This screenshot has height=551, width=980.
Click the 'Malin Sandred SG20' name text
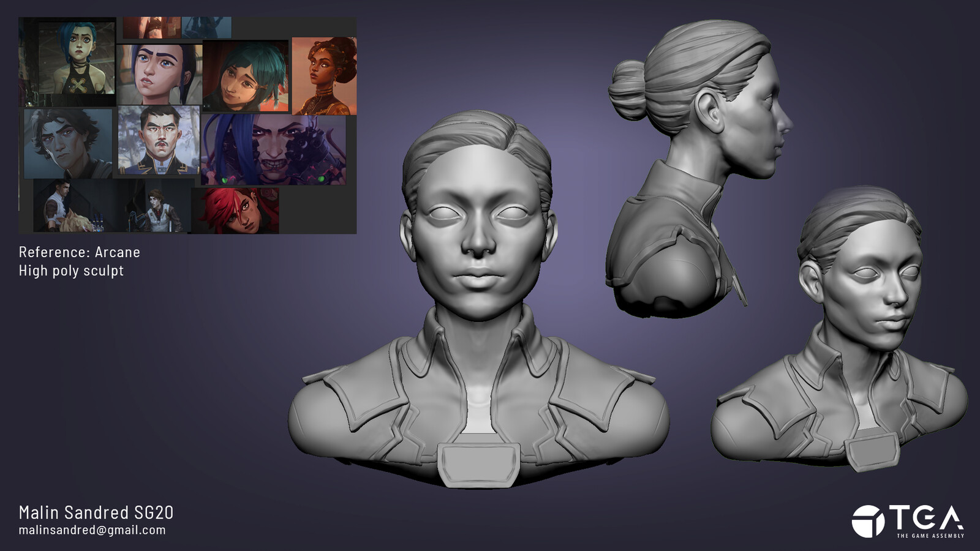click(x=96, y=512)
